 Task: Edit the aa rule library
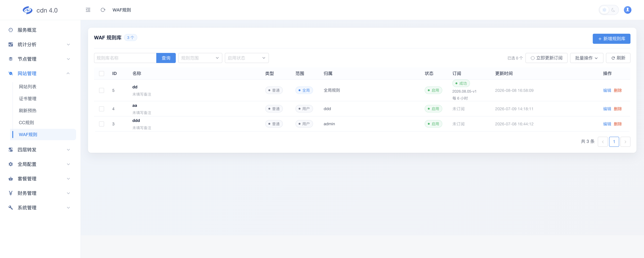pos(607,109)
